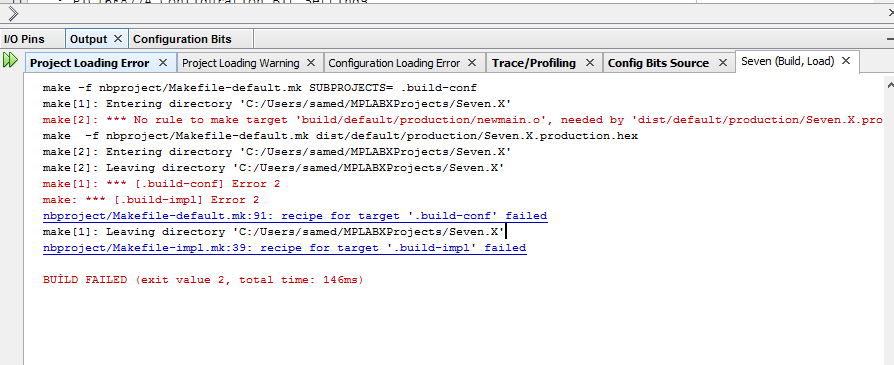Click the BUILD FAILED message line

pyautogui.click(x=203, y=280)
